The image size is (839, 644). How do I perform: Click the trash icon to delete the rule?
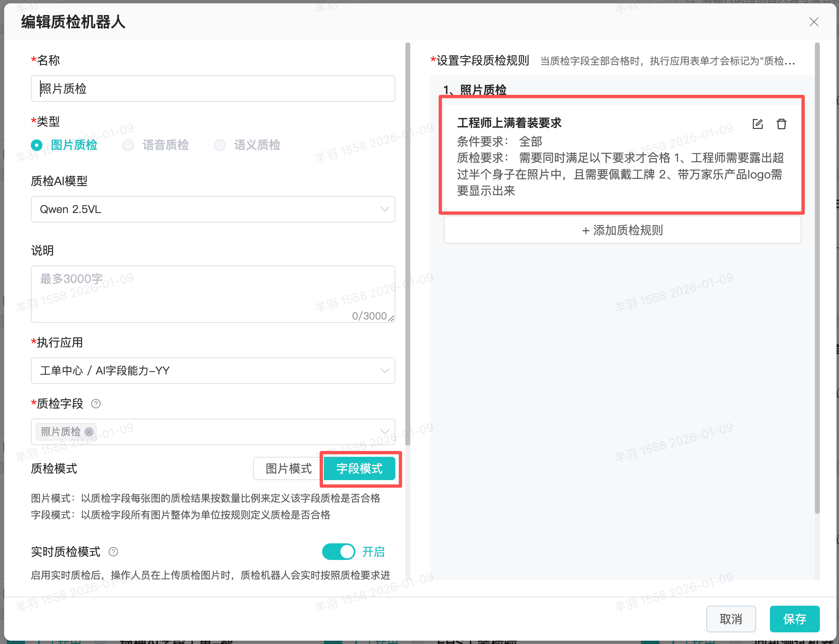(x=781, y=124)
